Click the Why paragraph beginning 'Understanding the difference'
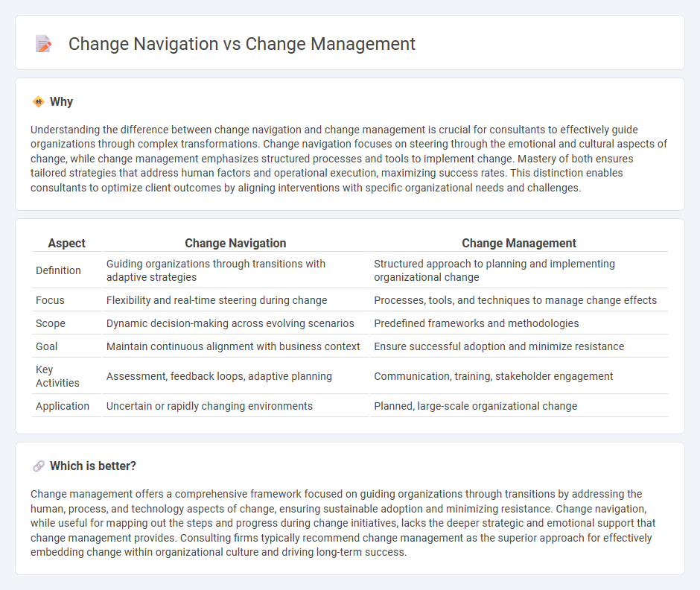 point(349,159)
